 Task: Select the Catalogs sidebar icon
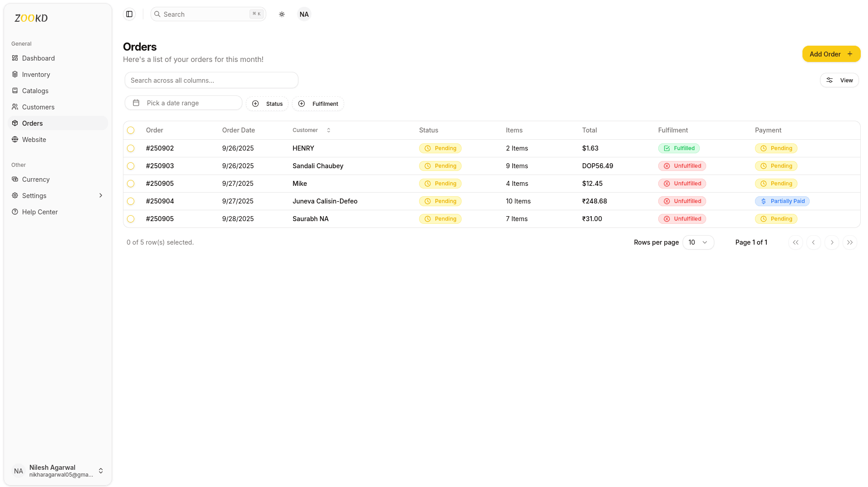[x=15, y=90]
